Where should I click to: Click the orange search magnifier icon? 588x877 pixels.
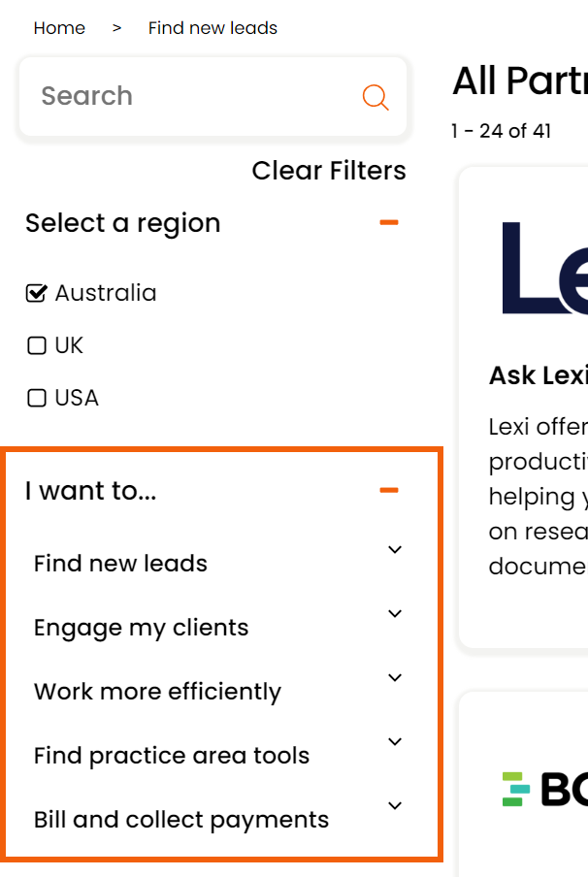tap(376, 97)
